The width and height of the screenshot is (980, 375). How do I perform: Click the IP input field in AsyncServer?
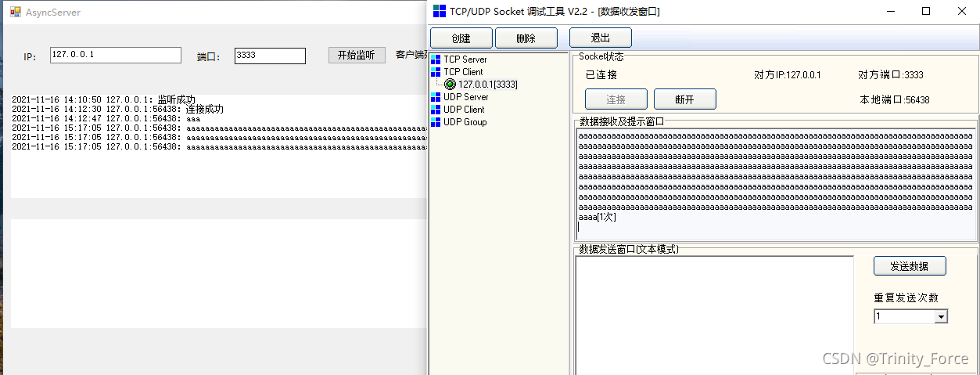116,55
